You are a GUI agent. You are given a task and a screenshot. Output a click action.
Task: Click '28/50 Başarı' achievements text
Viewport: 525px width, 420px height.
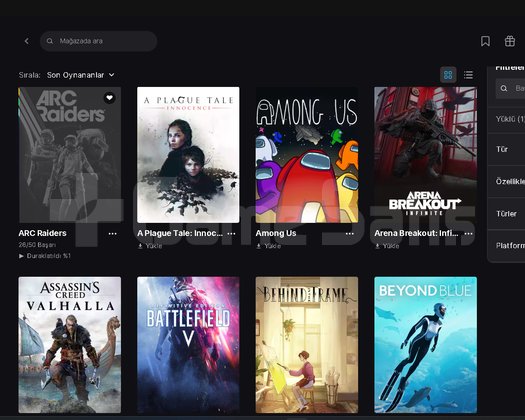point(37,245)
